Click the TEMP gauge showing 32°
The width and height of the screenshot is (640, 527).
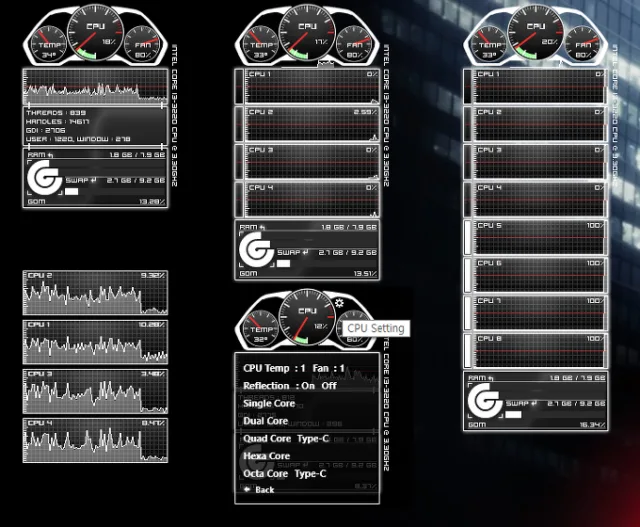click(x=260, y=329)
